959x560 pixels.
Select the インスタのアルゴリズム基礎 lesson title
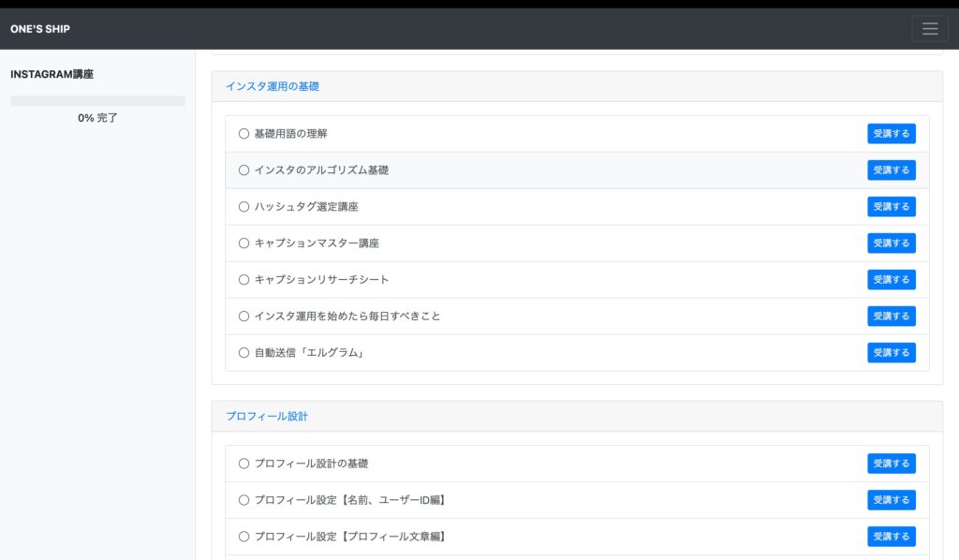tap(321, 169)
